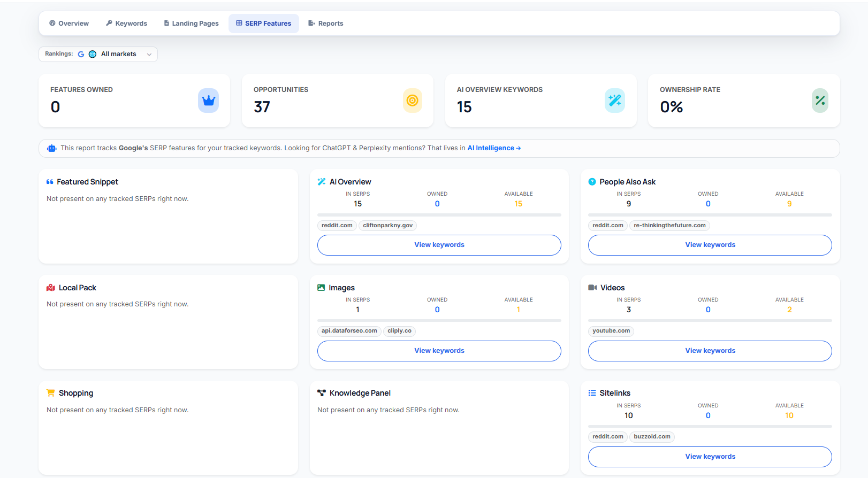Click the Featured Snippet quote icon
The width and height of the screenshot is (868, 478).
pos(50,182)
